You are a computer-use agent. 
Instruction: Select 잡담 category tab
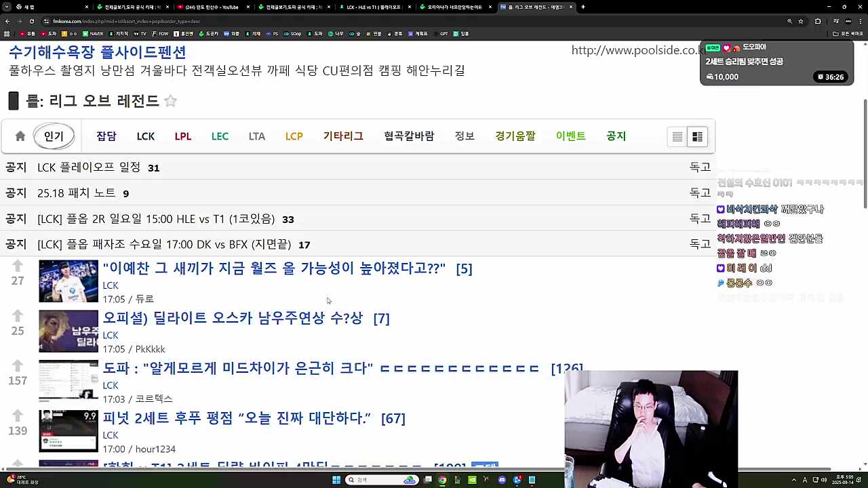(106, 136)
